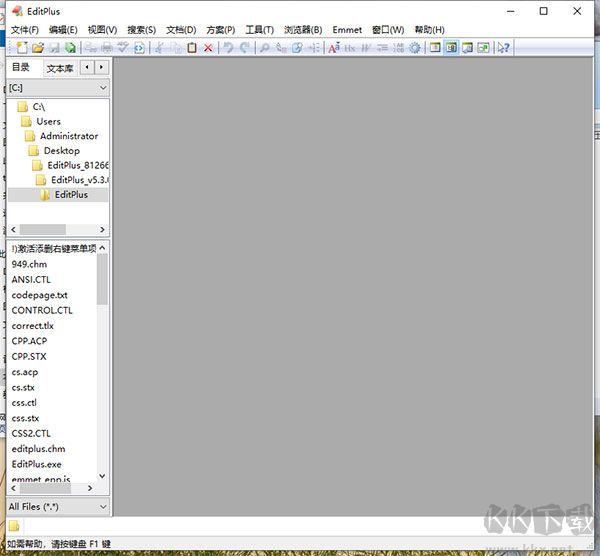The image size is (600, 556).
Task: Click the Open file folder icon
Action: 38,48
